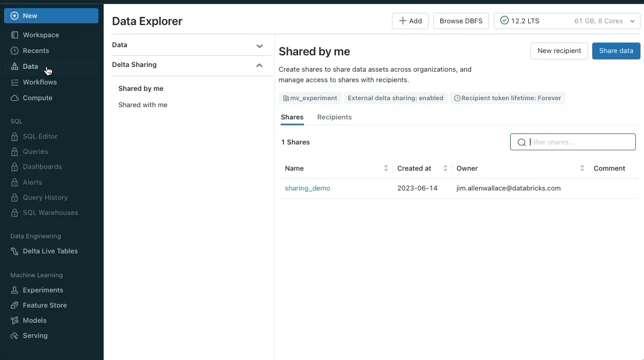Open the sharing_demo share
The width and height of the screenshot is (644, 360).
[x=307, y=188]
